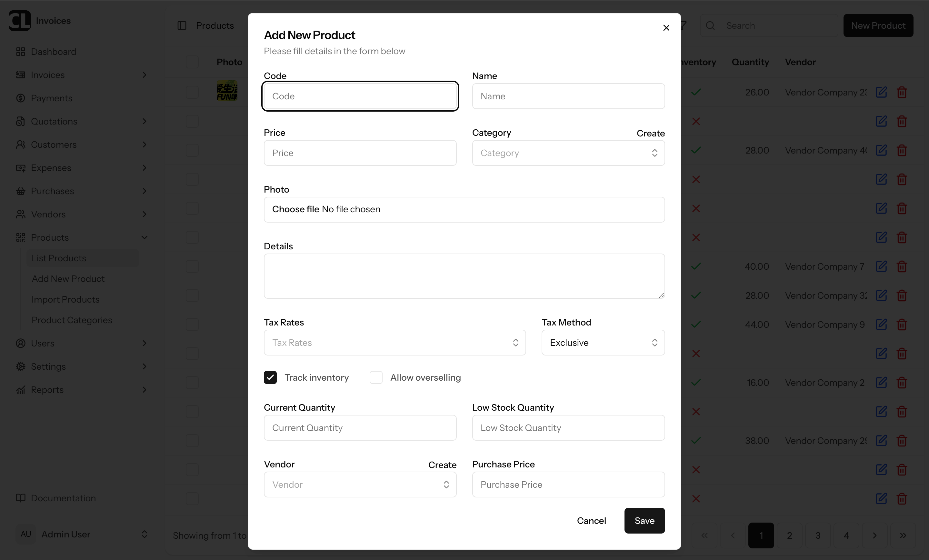The width and height of the screenshot is (929, 560).
Task: Open the Vendor dropdown
Action: click(360, 484)
